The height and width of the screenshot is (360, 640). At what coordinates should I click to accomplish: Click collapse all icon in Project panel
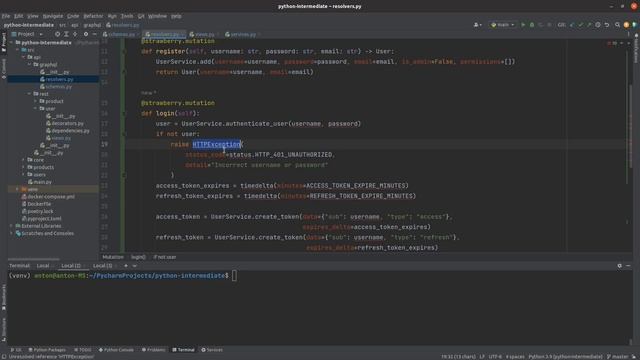[x=75, y=34]
